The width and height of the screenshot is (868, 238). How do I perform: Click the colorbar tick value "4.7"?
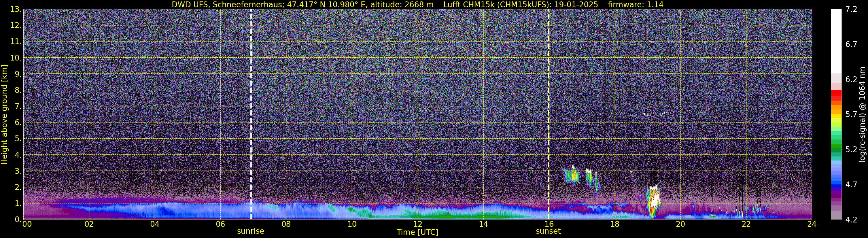[851, 185]
